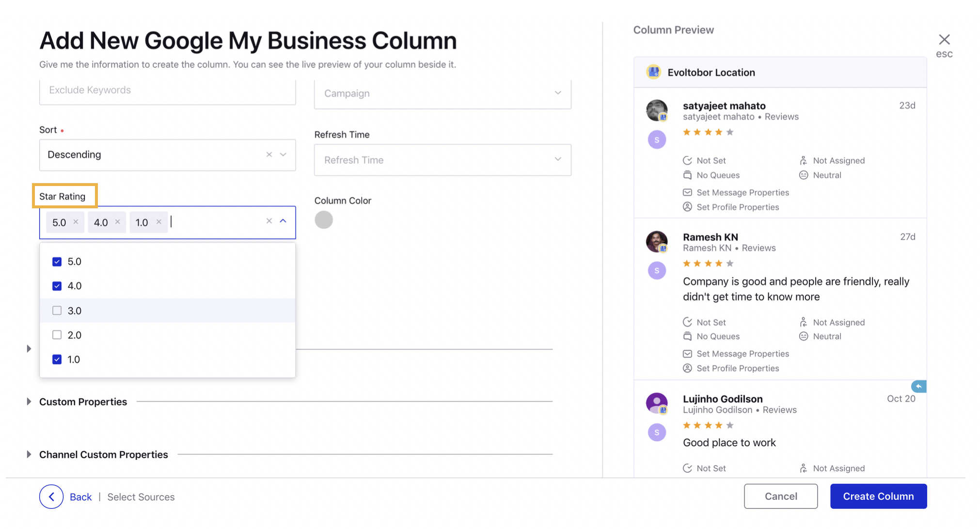Click Neutral sentiment icon in satyajeet's review
Screen dimensions: 980x529
coord(803,175)
